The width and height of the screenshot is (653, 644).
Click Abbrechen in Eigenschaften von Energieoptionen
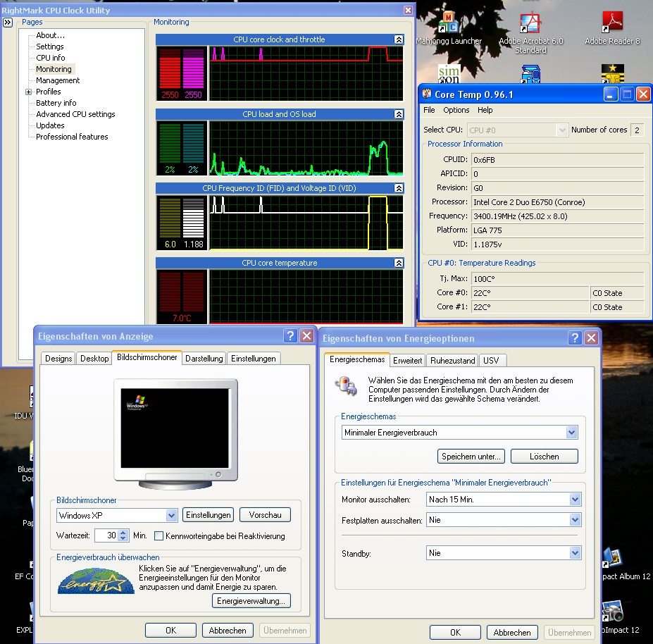[512, 633]
